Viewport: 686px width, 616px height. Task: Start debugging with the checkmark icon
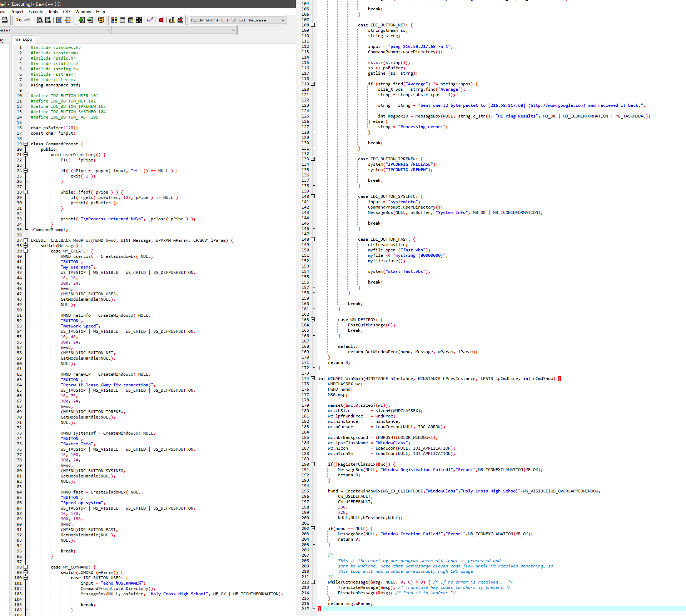click(150, 20)
